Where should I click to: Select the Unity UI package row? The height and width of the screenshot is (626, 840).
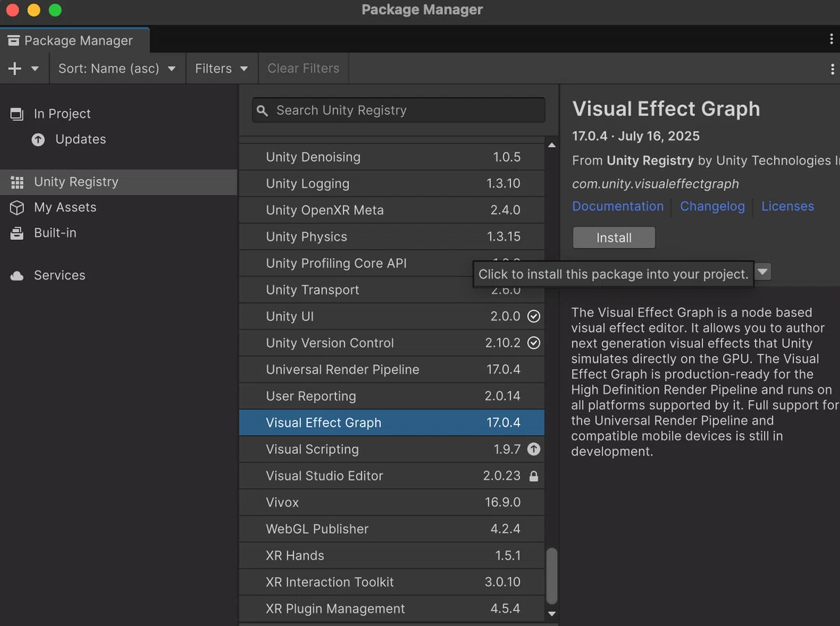391,317
